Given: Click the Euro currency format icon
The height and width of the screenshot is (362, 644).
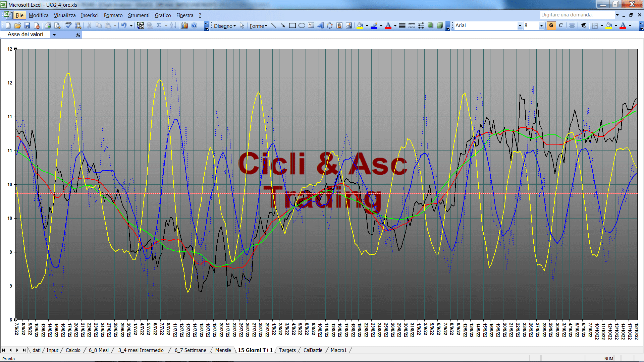Looking at the screenshot, I should [x=584, y=25].
